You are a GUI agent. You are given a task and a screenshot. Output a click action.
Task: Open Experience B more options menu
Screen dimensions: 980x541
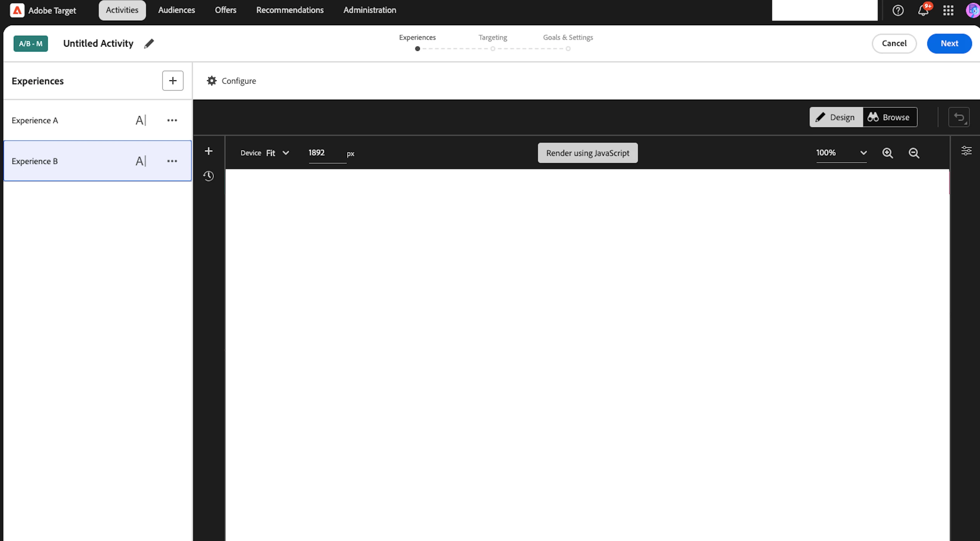pyautogui.click(x=172, y=161)
